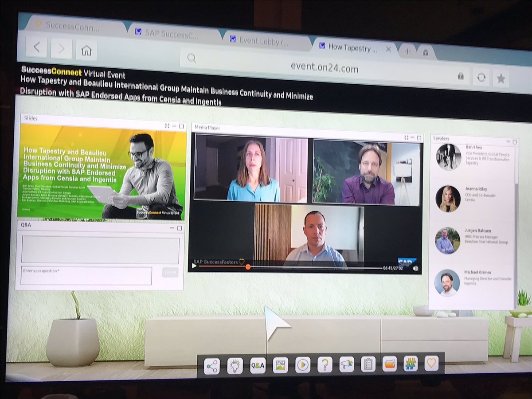Screen dimensions: 532x399
Task: Maximize the Speakers panel
Action: 514,142
